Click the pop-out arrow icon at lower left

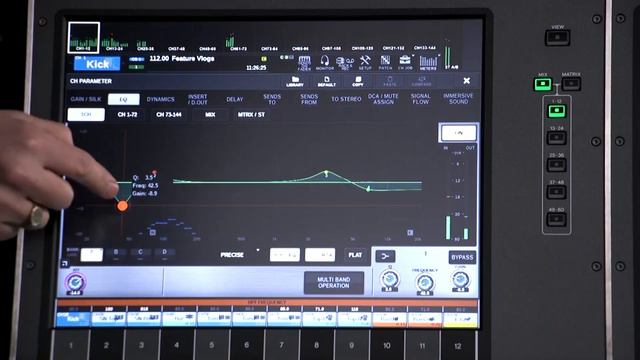coord(64,264)
